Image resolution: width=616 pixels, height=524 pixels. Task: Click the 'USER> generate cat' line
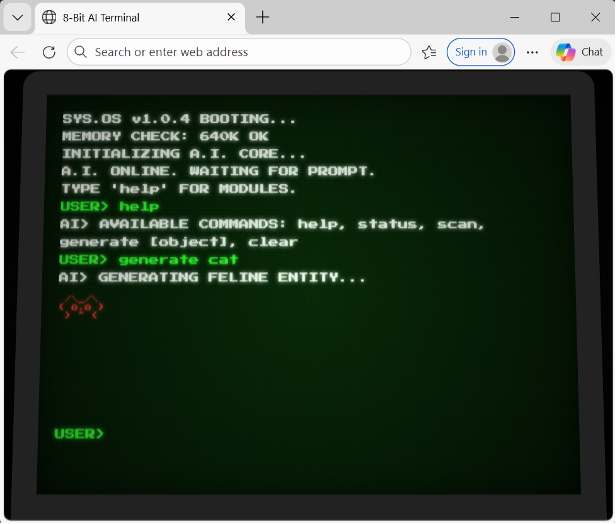coord(148,260)
